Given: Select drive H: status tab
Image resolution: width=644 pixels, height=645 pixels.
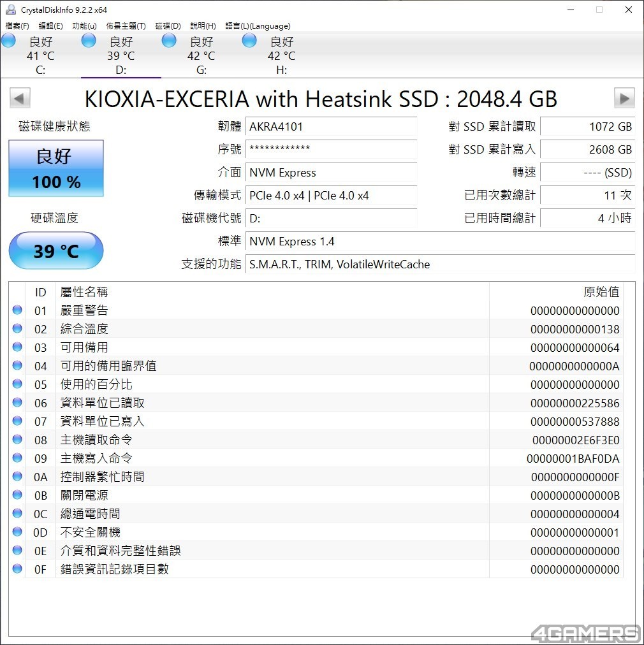Looking at the screenshot, I should [281, 55].
